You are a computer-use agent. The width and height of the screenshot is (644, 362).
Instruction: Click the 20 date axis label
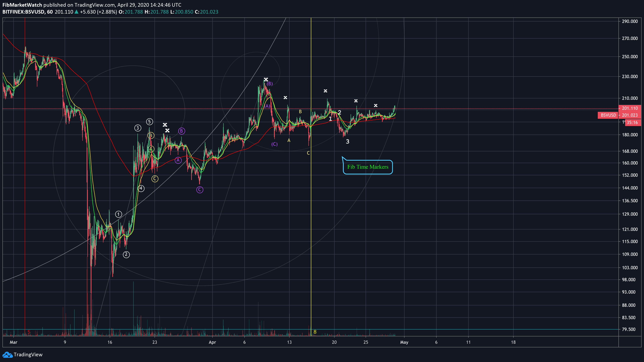pyautogui.click(x=334, y=342)
